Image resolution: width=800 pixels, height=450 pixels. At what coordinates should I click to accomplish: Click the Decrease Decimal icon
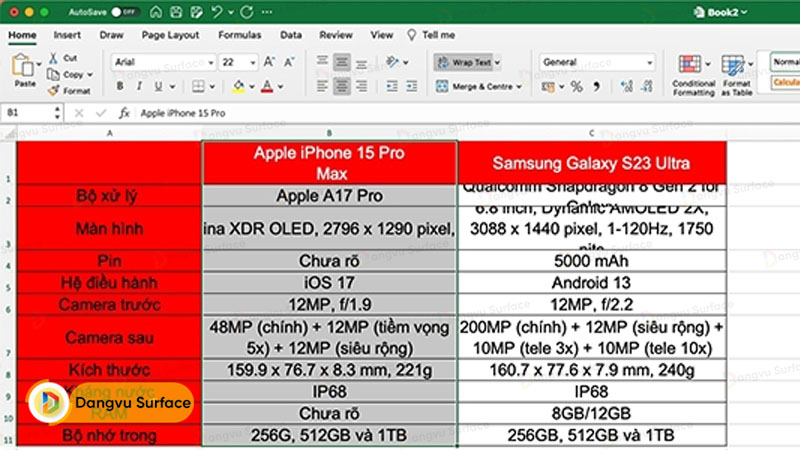(647, 87)
